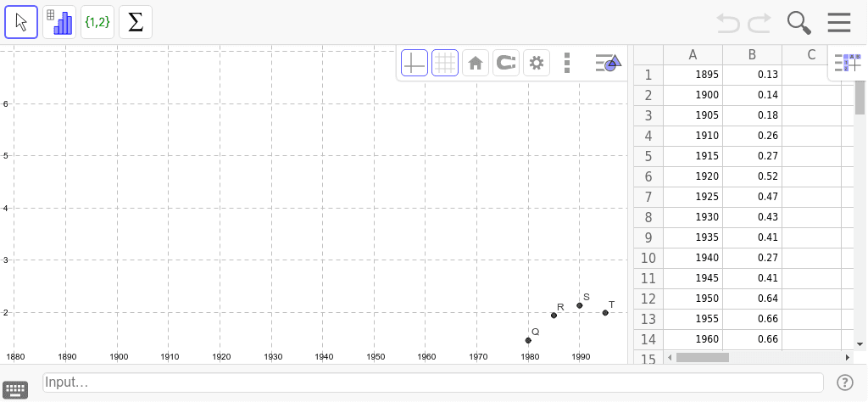The image size is (868, 402).
Task: Undo the last action
Action: tap(728, 23)
